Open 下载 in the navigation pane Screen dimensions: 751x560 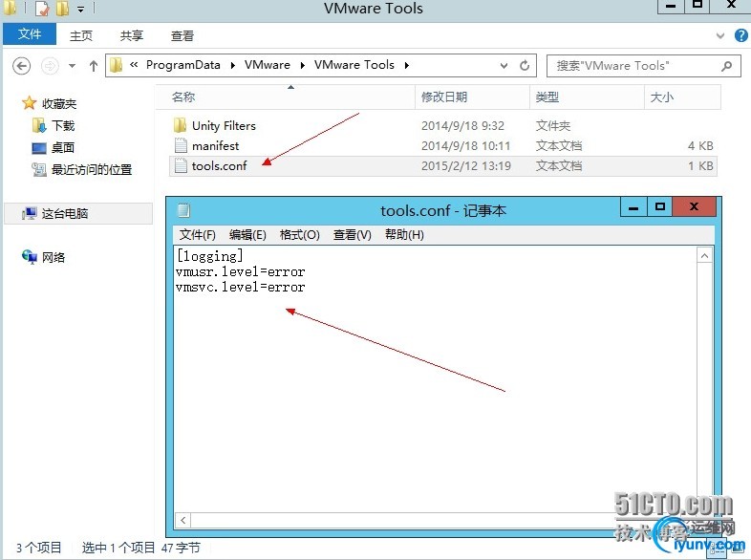click(x=63, y=125)
